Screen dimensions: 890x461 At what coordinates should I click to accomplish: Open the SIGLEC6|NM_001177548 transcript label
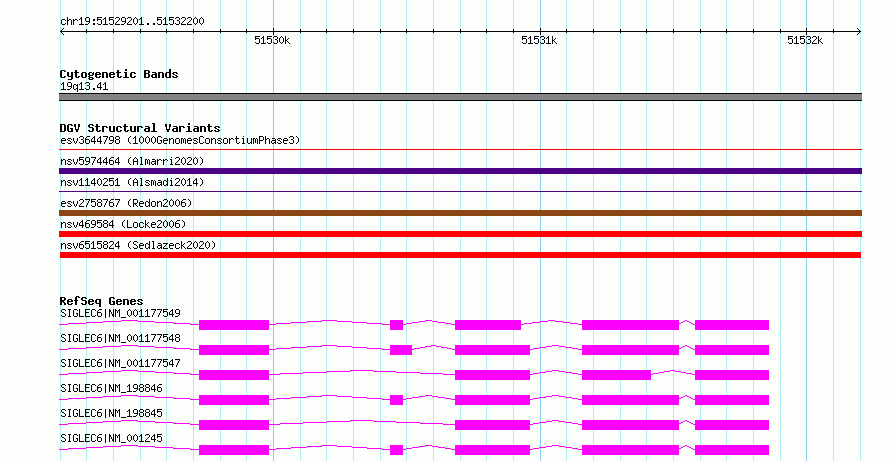coord(120,338)
